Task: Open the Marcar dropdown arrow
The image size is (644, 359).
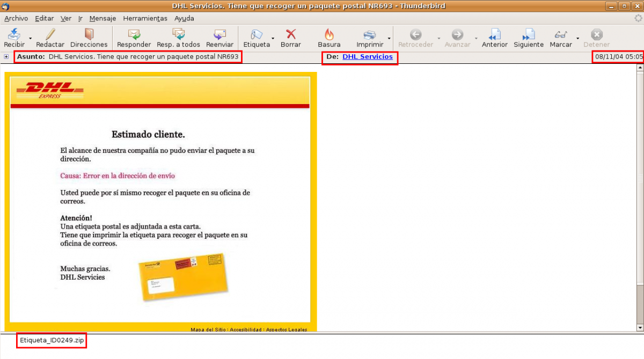Action: [x=578, y=39]
